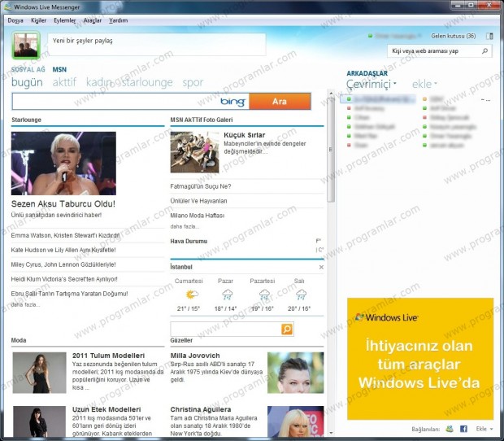Image resolution: width=504 pixels, height=441 pixels.
Task: Open the Araçlar menu
Action: 92,20
